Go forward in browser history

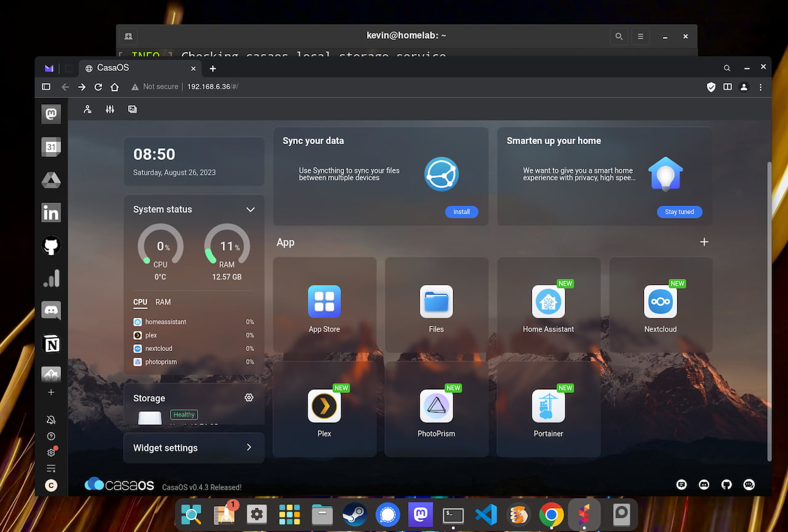[x=82, y=87]
